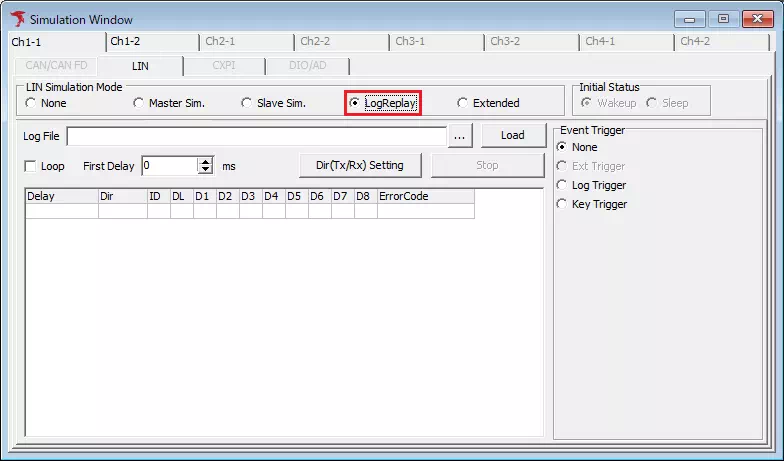784x461 pixels.
Task: Select the LIN protocol tab
Action: click(x=140, y=65)
